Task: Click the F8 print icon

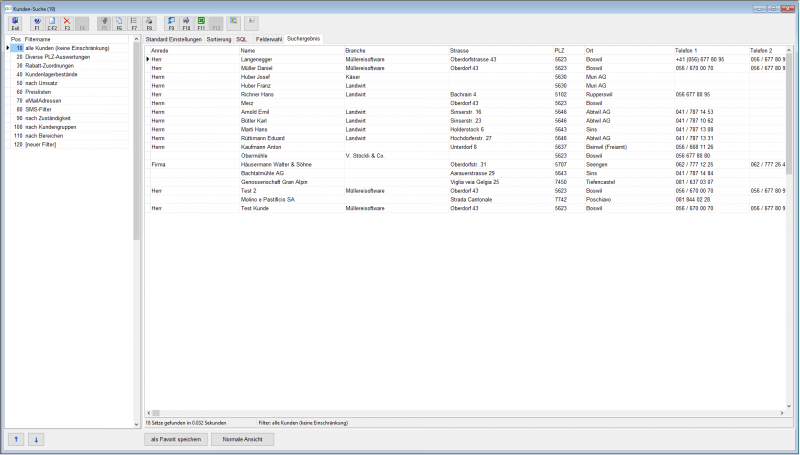Action: 149,23
